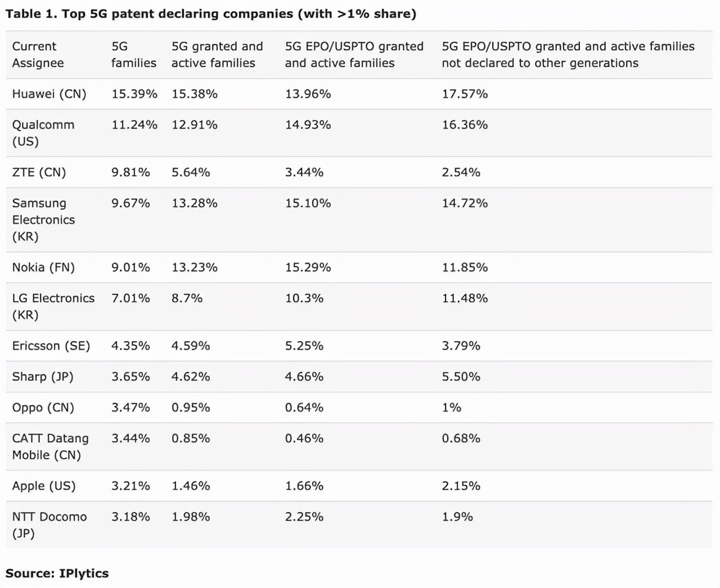Viewport: 720px width, 588px height.
Task: Select the Samsung Electronics (KR) cell
Action: point(43,219)
